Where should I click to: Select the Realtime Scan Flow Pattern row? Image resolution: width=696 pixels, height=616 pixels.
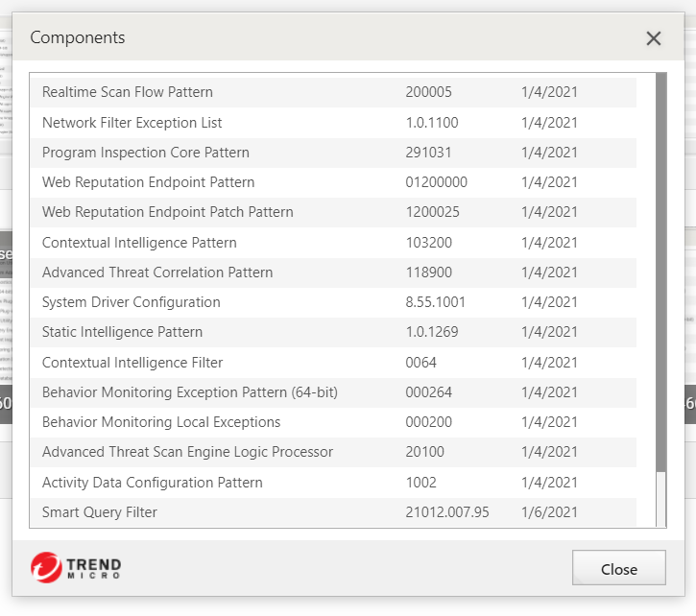(x=128, y=92)
